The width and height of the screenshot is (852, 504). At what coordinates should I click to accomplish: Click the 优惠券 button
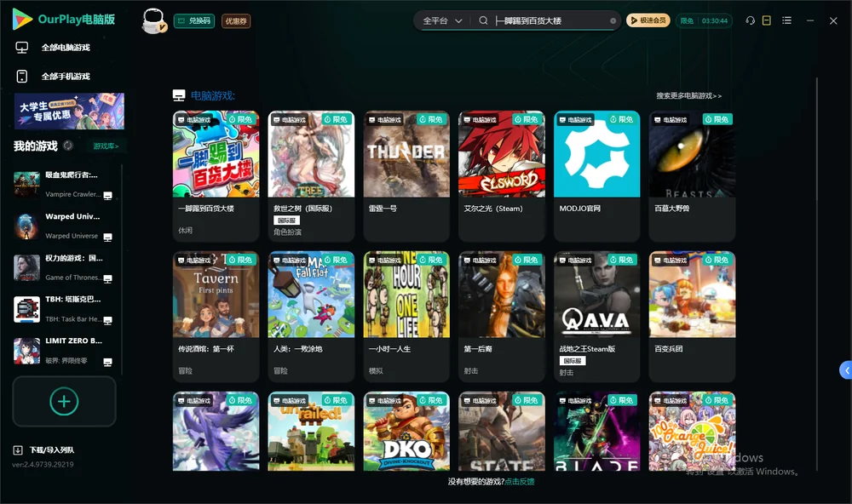[x=236, y=21]
